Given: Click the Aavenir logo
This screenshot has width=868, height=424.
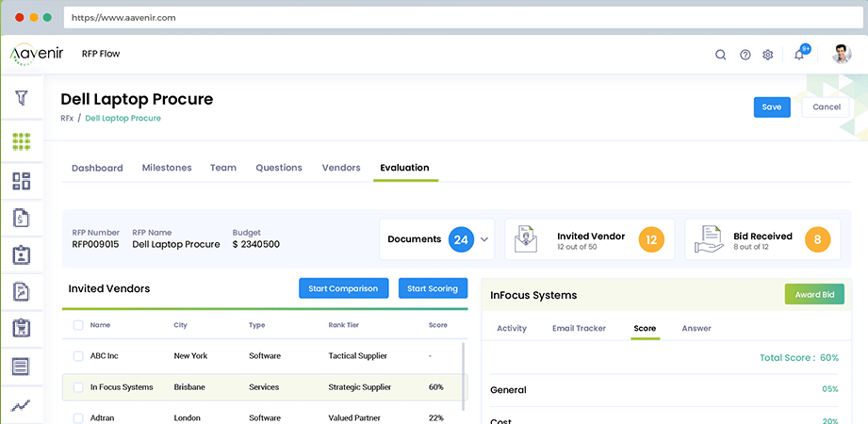Looking at the screenshot, I should point(37,55).
